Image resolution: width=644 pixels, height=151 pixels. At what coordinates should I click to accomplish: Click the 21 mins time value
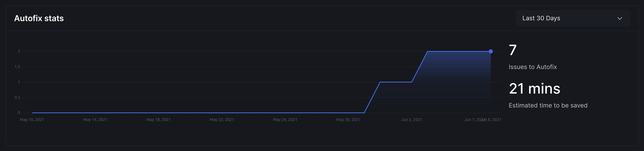(534, 89)
